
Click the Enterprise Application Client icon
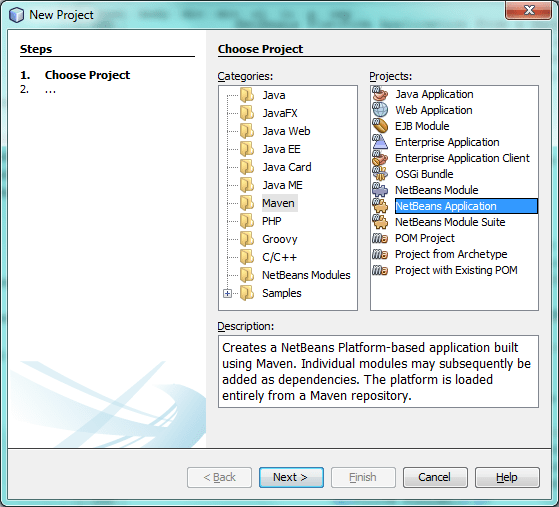[380, 158]
